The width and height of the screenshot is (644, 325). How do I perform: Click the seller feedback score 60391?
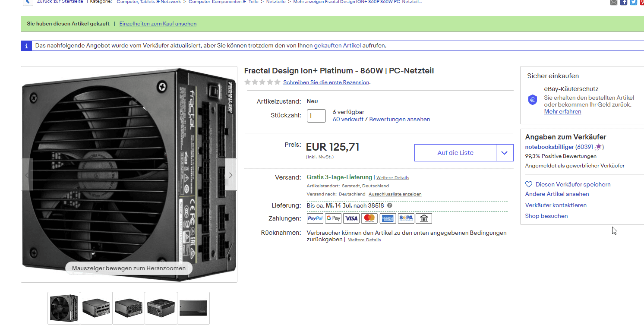pyautogui.click(x=585, y=147)
